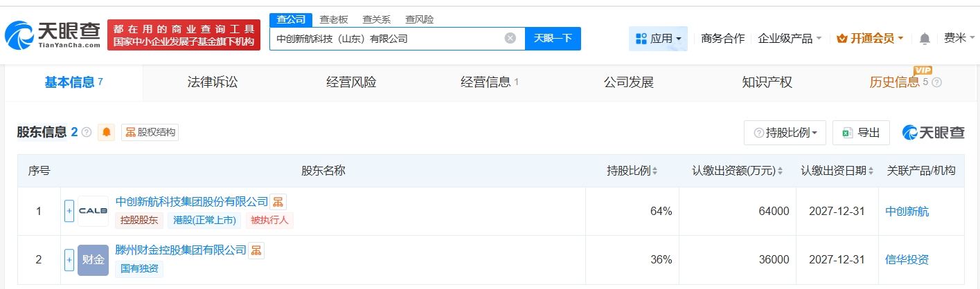Click the notification bell in header
The image size is (980, 289).
[x=925, y=39]
